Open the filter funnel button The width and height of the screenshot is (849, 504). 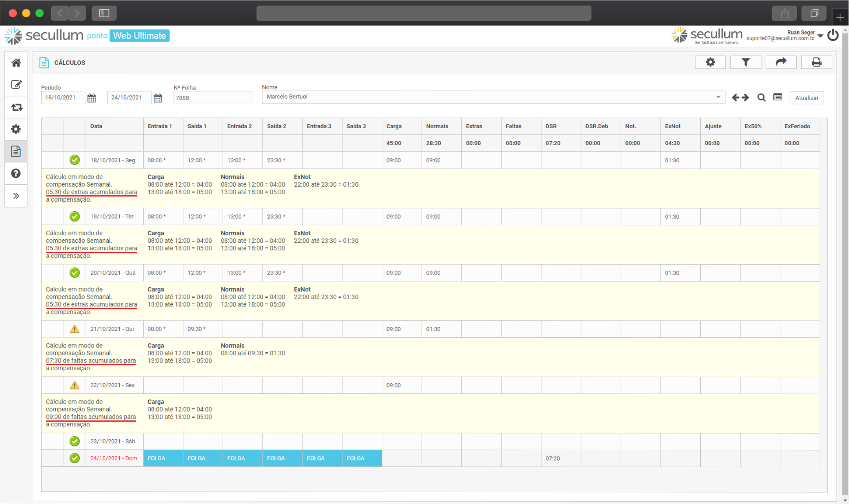tap(745, 62)
